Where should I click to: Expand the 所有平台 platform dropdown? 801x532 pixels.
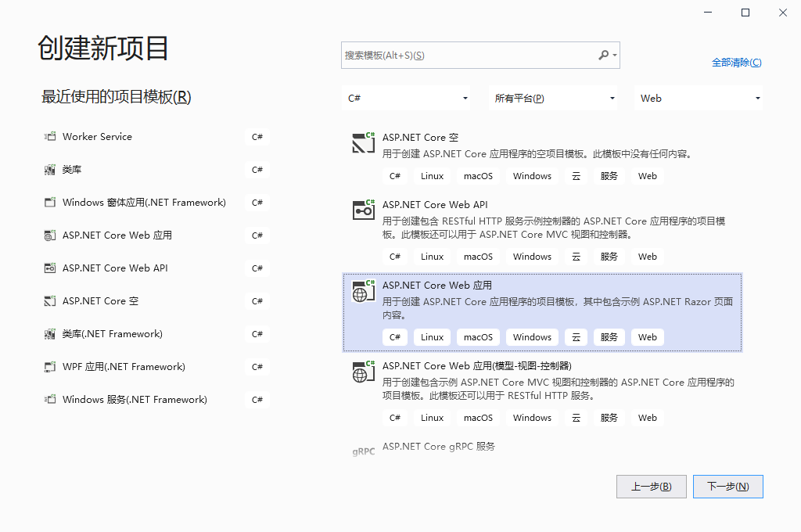tap(553, 98)
